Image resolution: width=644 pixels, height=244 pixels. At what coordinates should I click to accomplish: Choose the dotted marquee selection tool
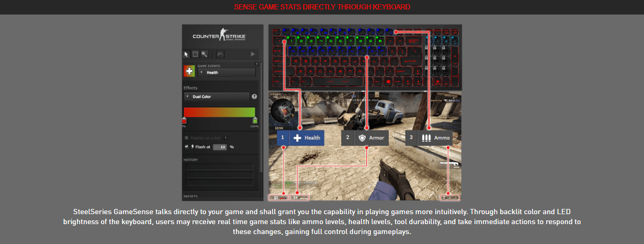pyautogui.click(x=195, y=54)
